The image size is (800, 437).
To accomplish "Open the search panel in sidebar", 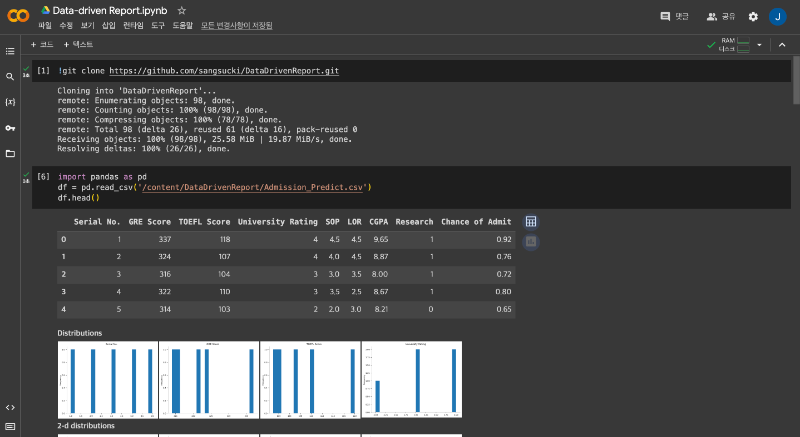I will click(x=10, y=76).
